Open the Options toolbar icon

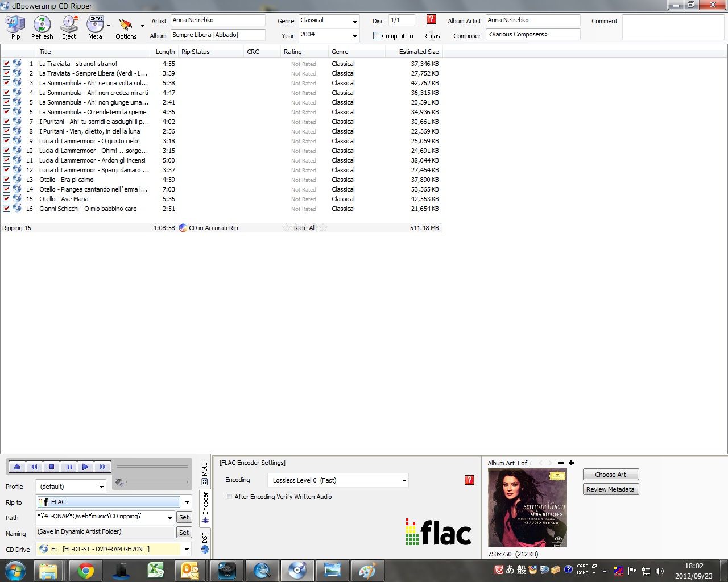pos(125,24)
